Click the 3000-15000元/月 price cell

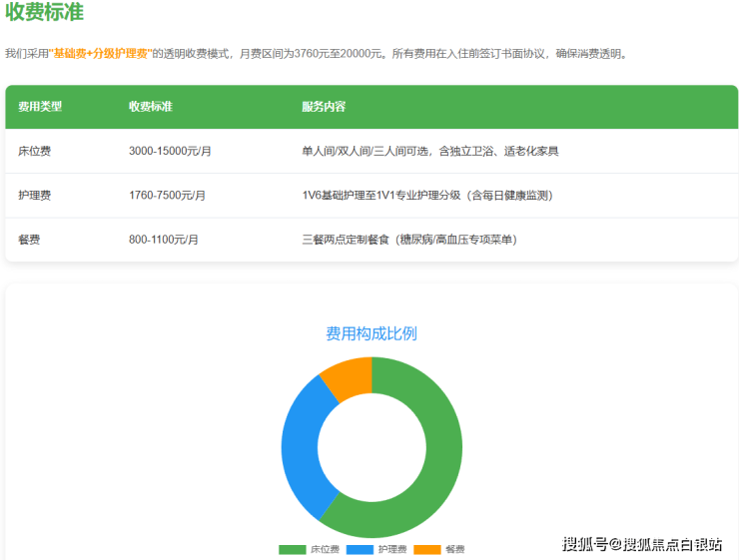(x=171, y=152)
